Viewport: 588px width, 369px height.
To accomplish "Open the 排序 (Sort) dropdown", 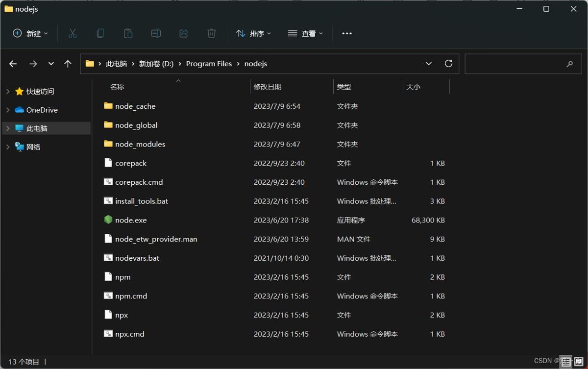I will (x=254, y=33).
